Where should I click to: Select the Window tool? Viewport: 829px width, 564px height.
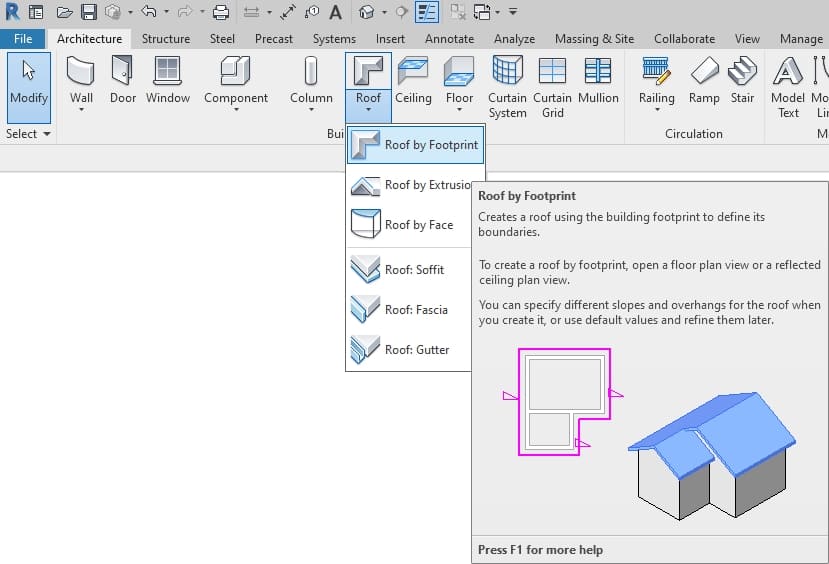168,80
